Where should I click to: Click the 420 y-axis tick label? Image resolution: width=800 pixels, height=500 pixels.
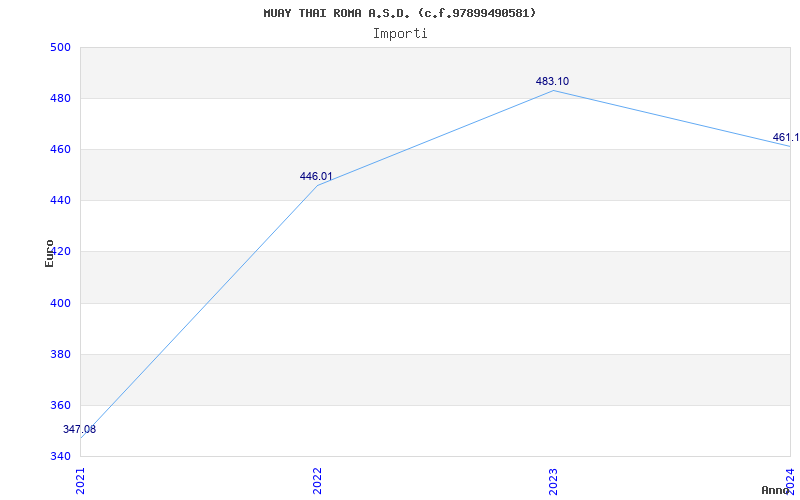[60, 252]
